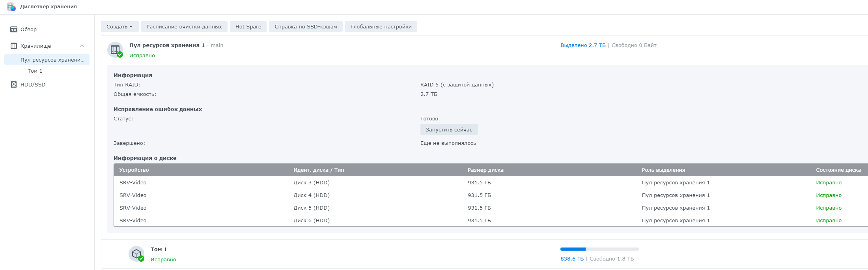Viewport: 868px width, 270px height.
Task: Click Выделено 2.7 ТБ link
Action: coord(583,45)
